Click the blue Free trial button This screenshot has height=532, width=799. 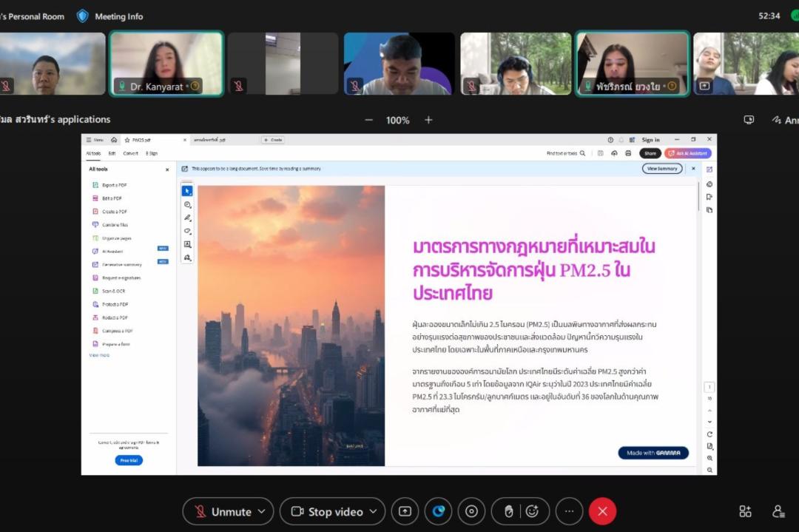[x=129, y=460]
